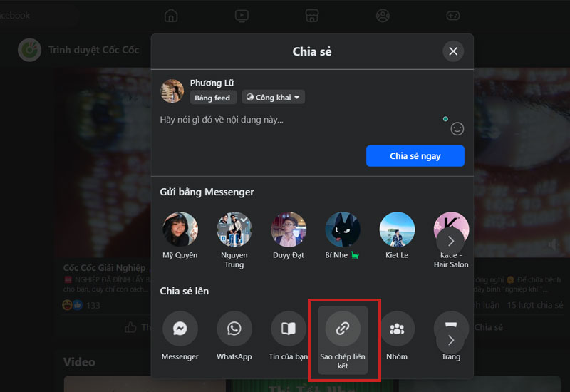Click the Cốc Cốc Giải Nghiệp post title
The image size is (570, 392).
[x=104, y=268]
